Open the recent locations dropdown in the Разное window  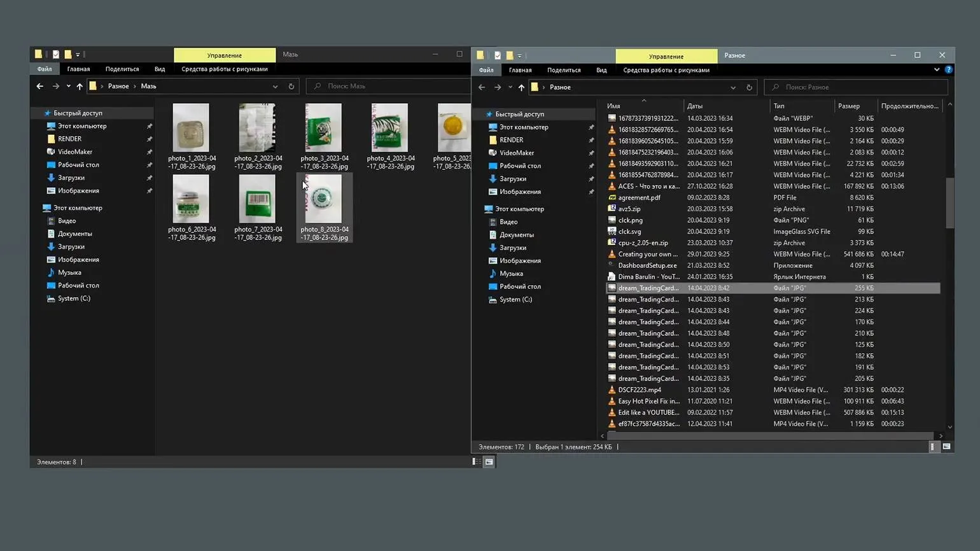[510, 87]
